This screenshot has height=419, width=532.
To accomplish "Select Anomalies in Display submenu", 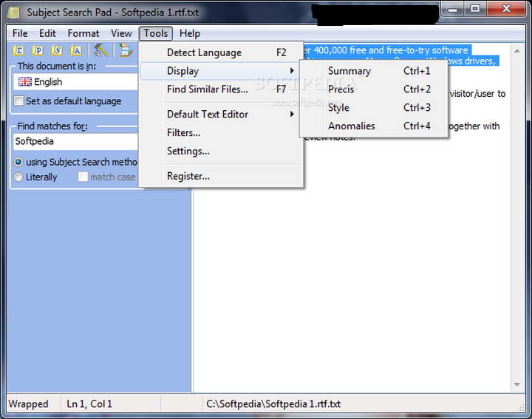I will point(373,126).
